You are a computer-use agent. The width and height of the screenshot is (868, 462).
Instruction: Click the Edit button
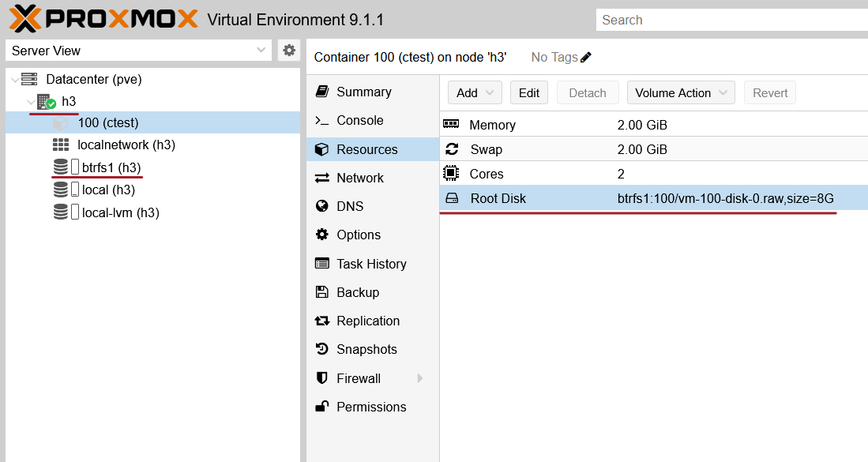click(x=529, y=93)
